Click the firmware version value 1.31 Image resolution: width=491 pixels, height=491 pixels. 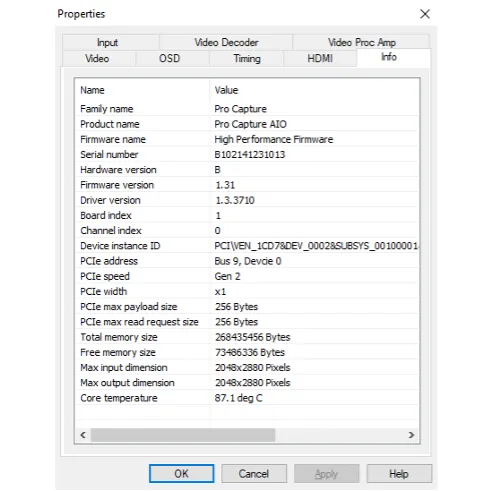click(x=225, y=185)
